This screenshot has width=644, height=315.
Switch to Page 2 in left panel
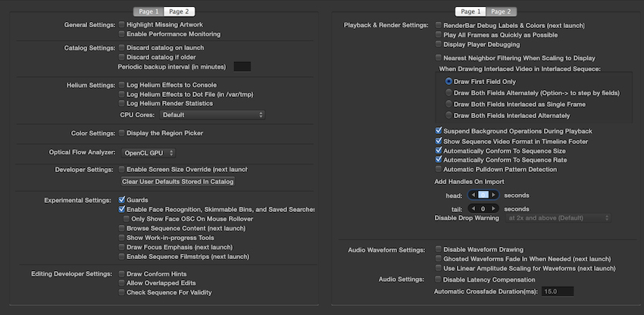point(179,11)
